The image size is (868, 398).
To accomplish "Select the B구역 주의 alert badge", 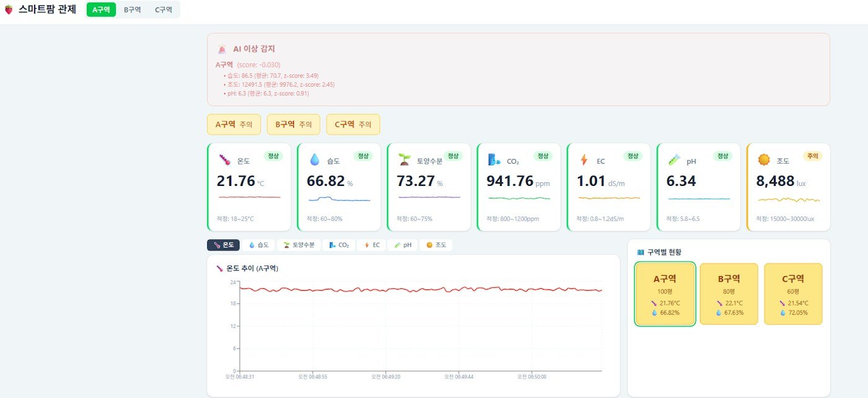I will (x=293, y=124).
